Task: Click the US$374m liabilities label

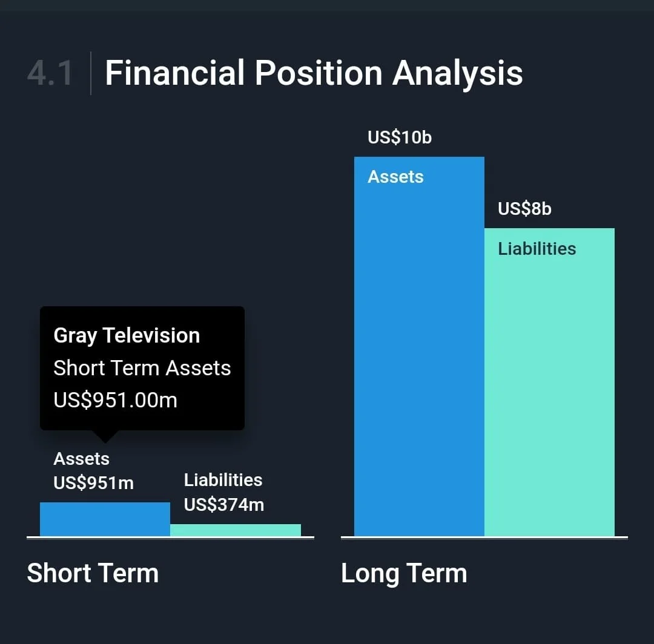Action: click(224, 505)
